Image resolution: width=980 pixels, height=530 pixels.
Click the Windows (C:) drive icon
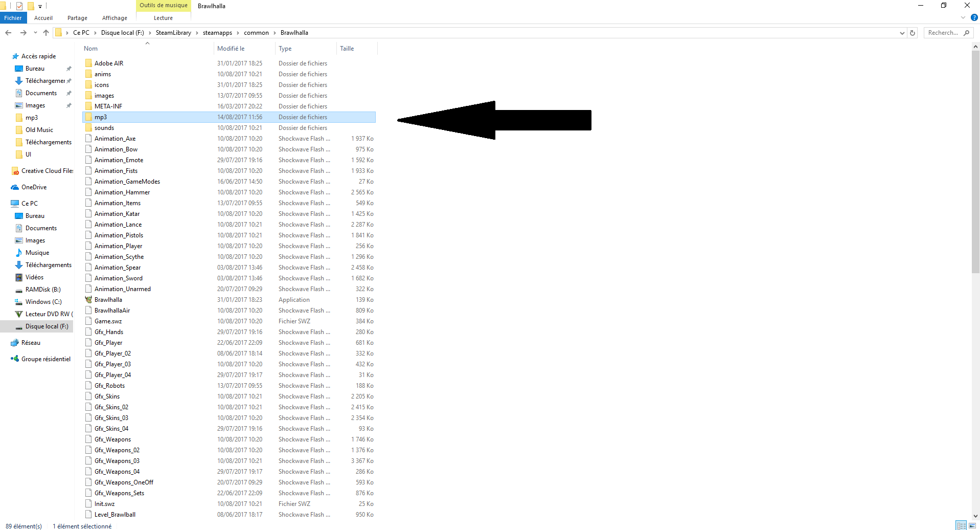tap(19, 302)
